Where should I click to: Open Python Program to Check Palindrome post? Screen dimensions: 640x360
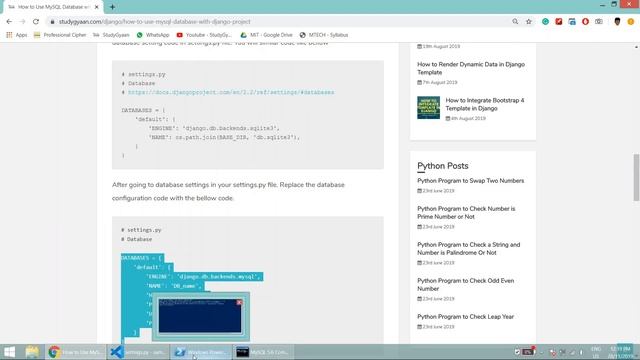tap(468, 249)
